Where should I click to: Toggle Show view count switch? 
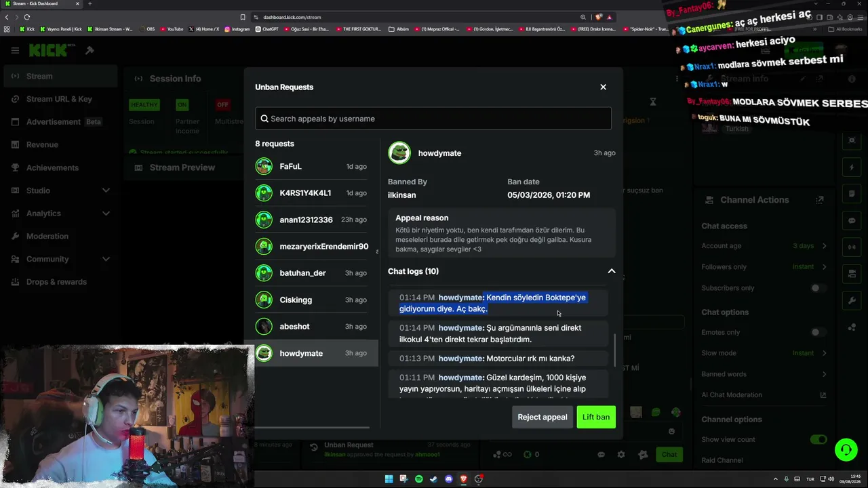coord(818,439)
